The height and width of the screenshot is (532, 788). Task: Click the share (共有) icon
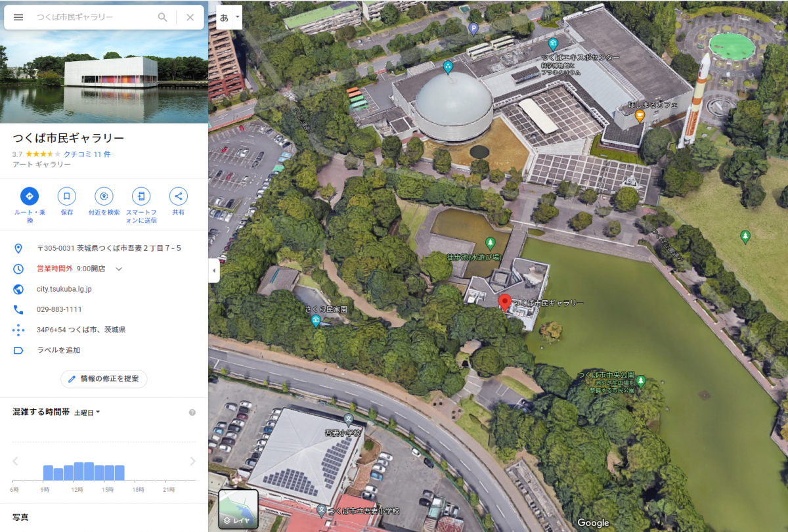[x=178, y=196]
